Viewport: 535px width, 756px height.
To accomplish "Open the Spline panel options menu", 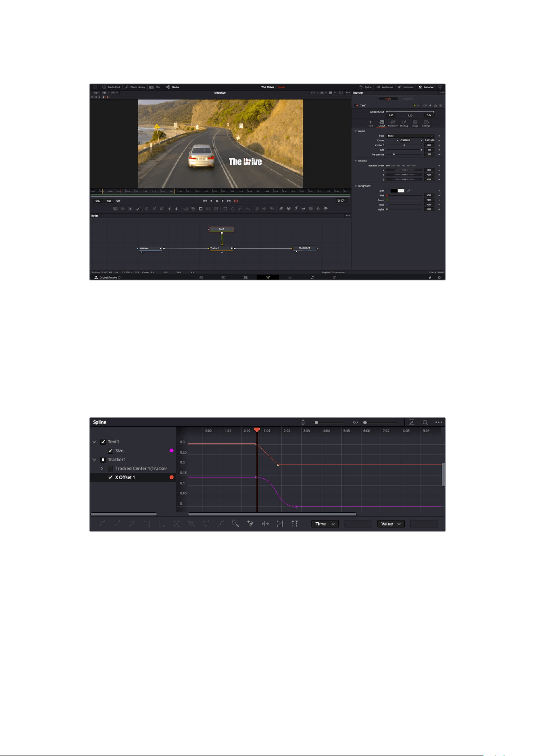I will [439, 422].
